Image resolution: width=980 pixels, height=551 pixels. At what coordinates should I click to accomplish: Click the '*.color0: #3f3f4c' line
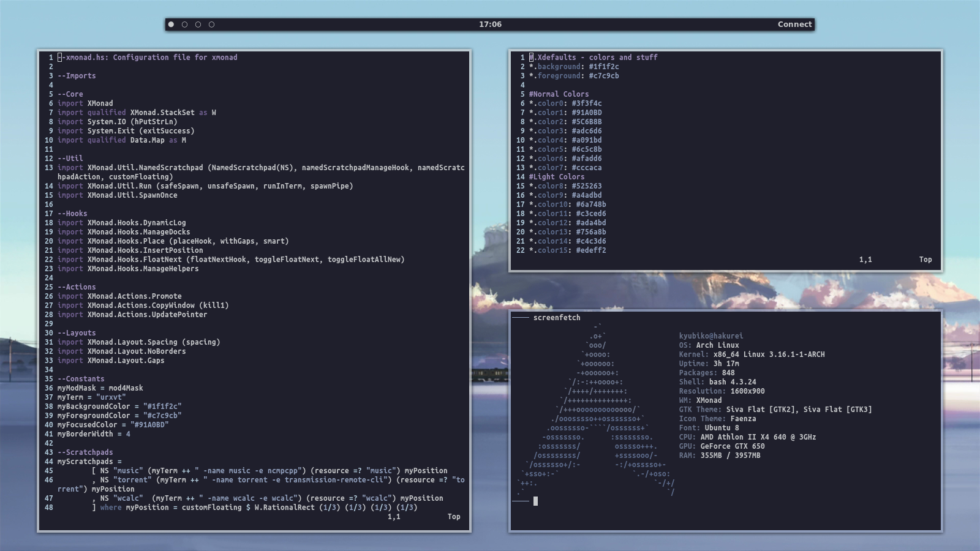(x=565, y=103)
